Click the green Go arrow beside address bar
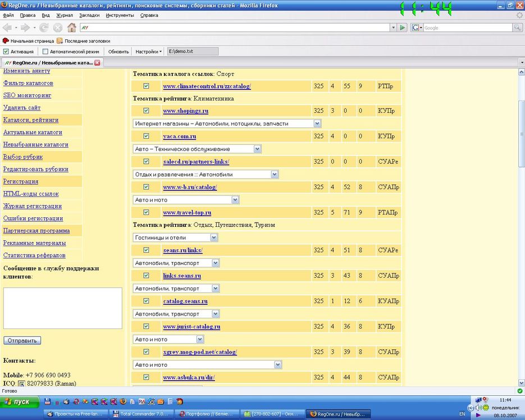This screenshot has width=525, height=420. [x=403, y=28]
